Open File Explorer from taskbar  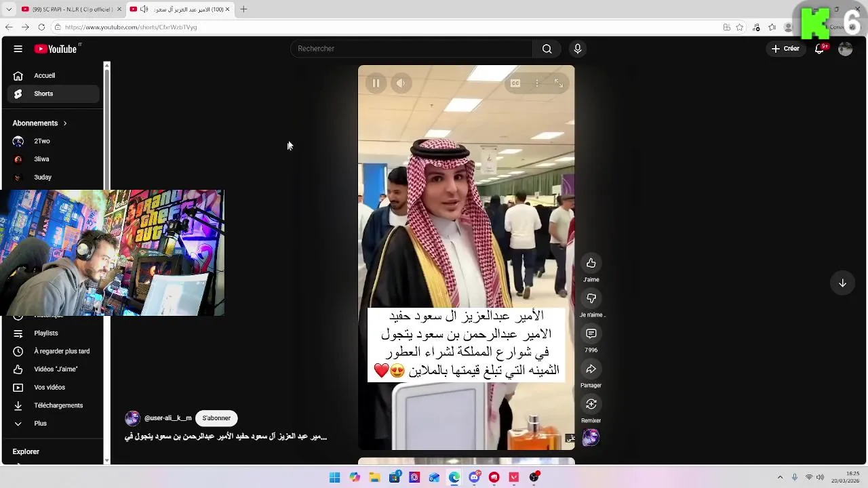374,477
